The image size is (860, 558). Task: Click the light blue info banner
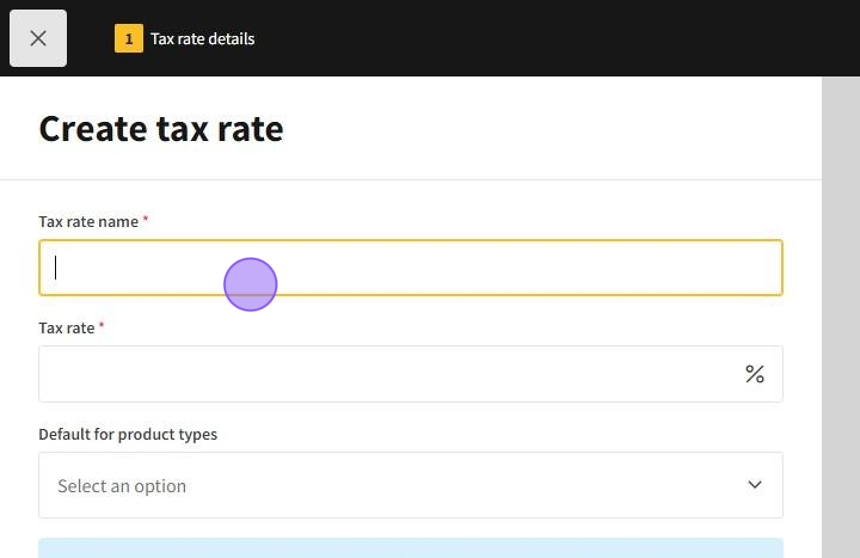pyautogui.click(x=410, y=548)
